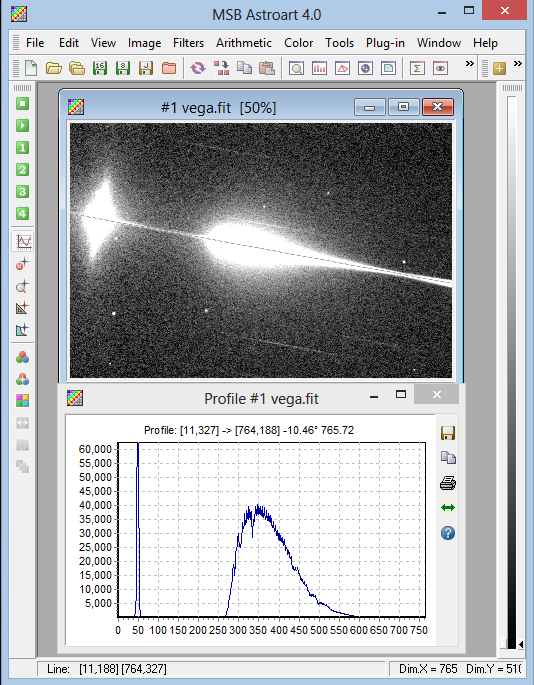Click the brightness gradient slider on right
Image resolution: width=534 pixels, height=685 pixels.
tap(512, 371)
